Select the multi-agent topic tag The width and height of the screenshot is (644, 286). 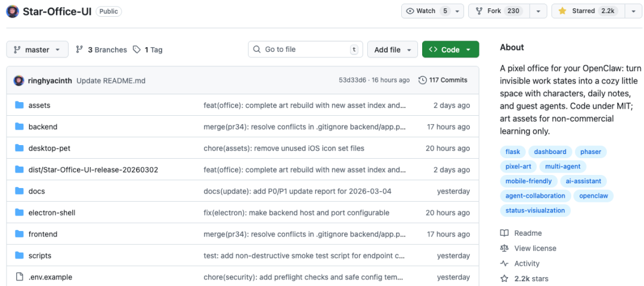563,167
